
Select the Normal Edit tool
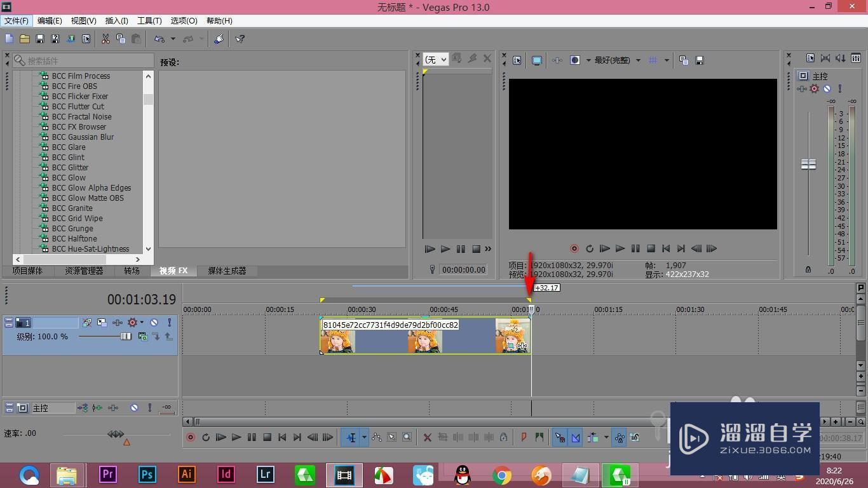(x=351, y=437)
